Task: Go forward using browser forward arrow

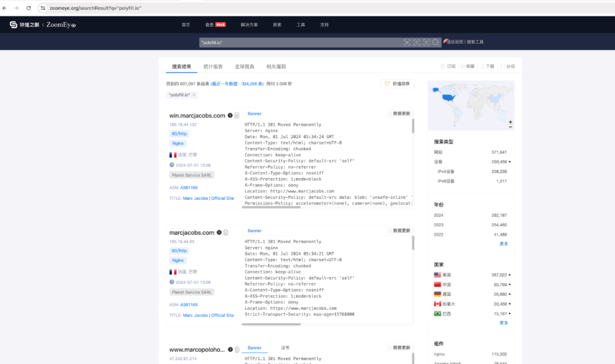Action: click(x=17, y=8)
